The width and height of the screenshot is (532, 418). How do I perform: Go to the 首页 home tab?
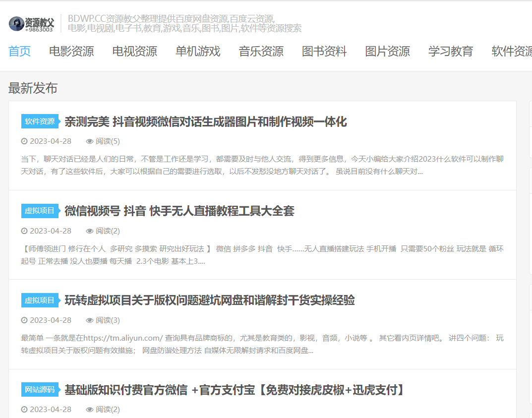tap(20, 51)
